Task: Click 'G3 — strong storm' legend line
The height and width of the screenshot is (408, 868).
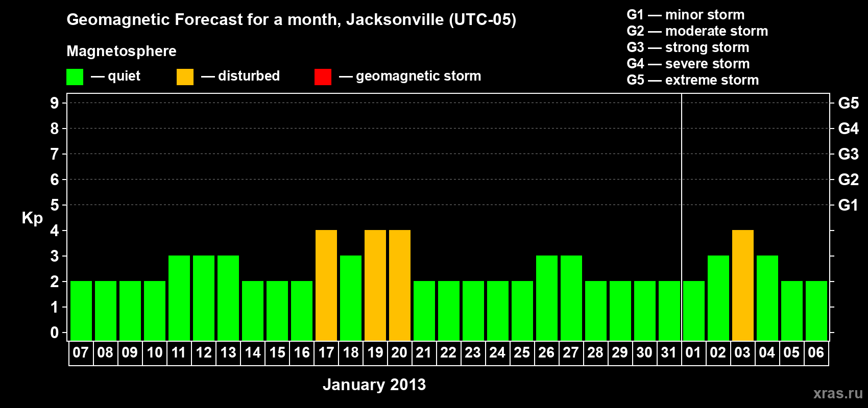Action: (688, 47)
